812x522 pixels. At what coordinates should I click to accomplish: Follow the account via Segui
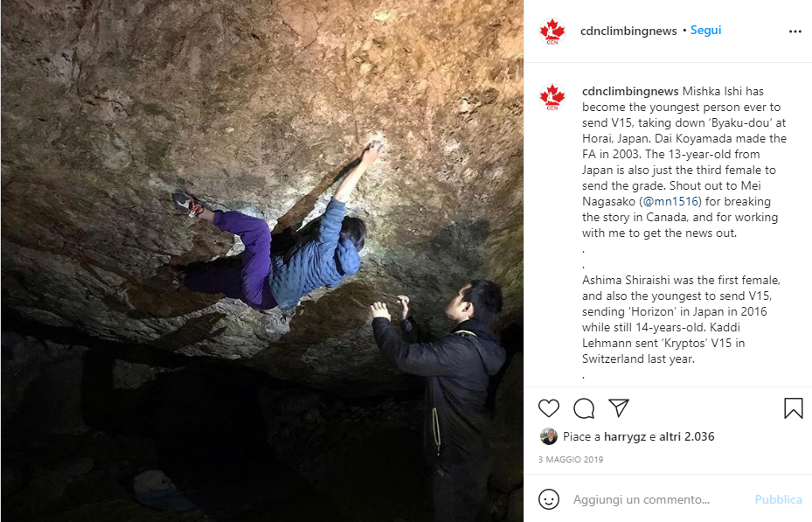(705, 30)
